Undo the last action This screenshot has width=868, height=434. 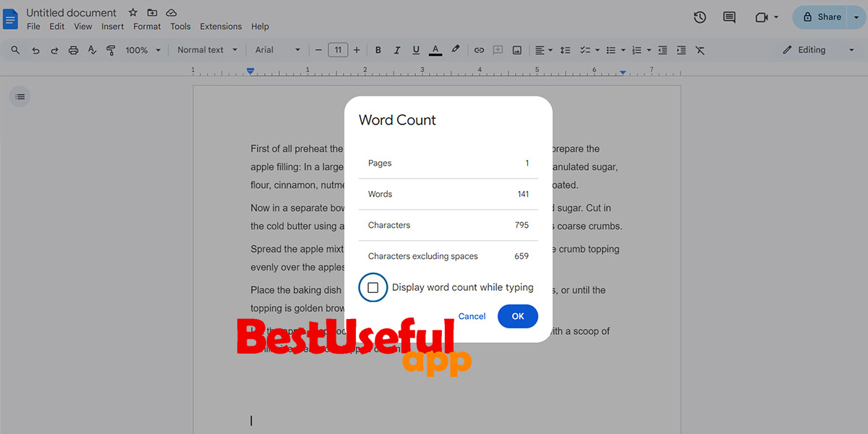point(35,50)
